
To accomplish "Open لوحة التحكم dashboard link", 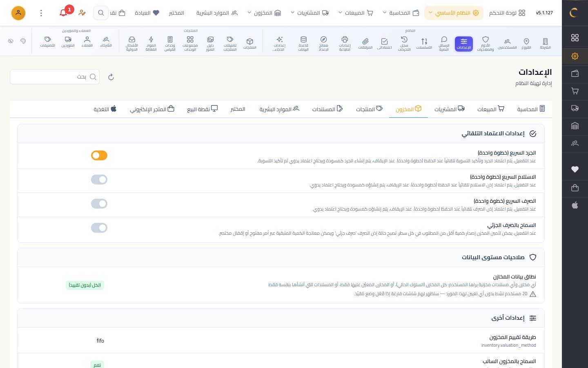I will pyautogui.click(x=507, y=13).
